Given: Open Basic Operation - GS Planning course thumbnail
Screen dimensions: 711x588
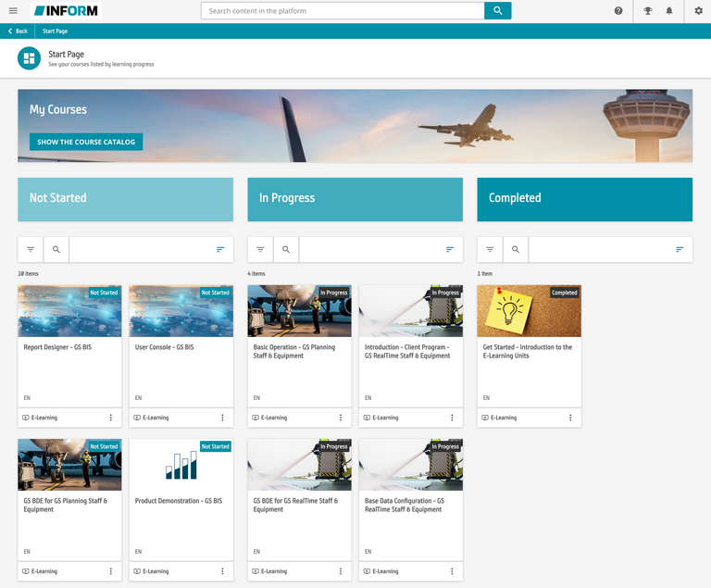Looking at the screenshot, I should 299,311.
